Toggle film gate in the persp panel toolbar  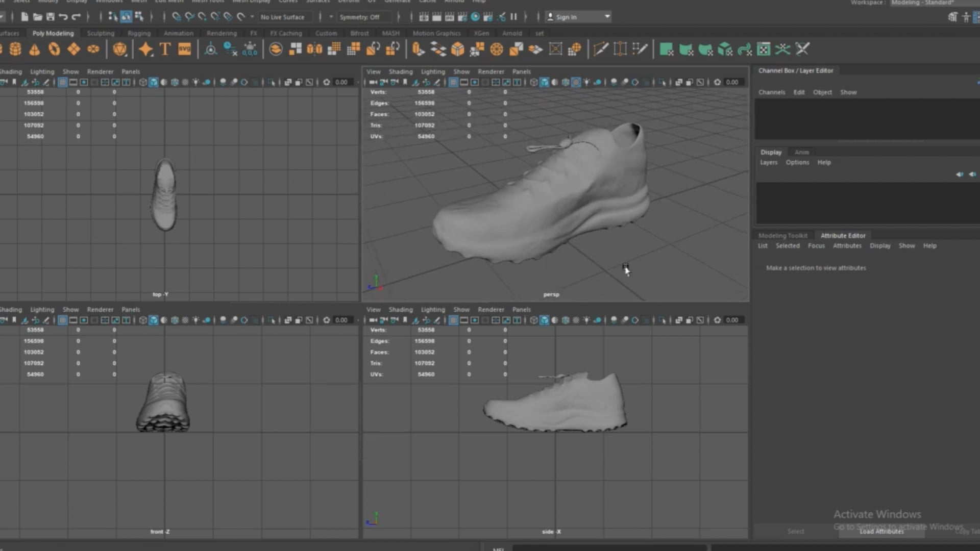point(464,82)
